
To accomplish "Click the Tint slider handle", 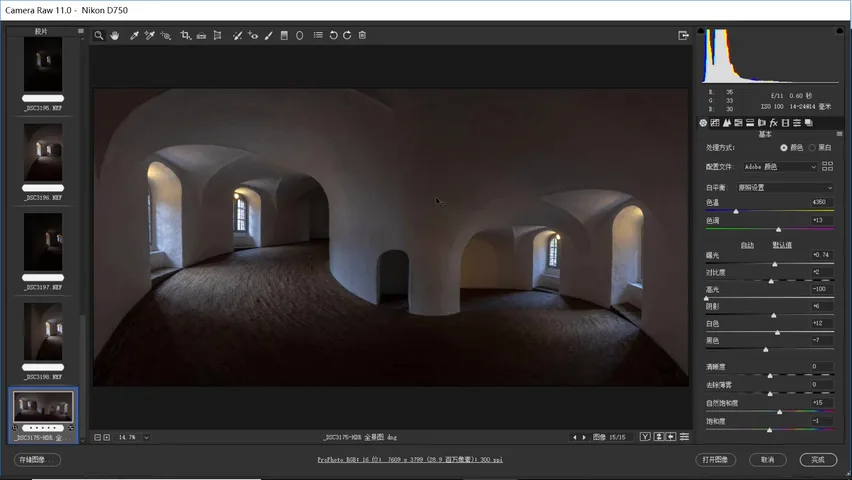I will pos(778,229).
